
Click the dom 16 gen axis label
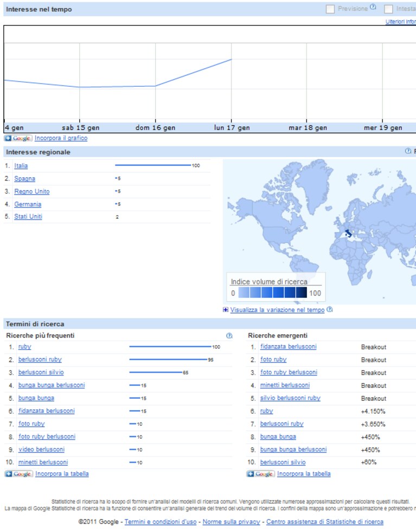pos(155,128)
